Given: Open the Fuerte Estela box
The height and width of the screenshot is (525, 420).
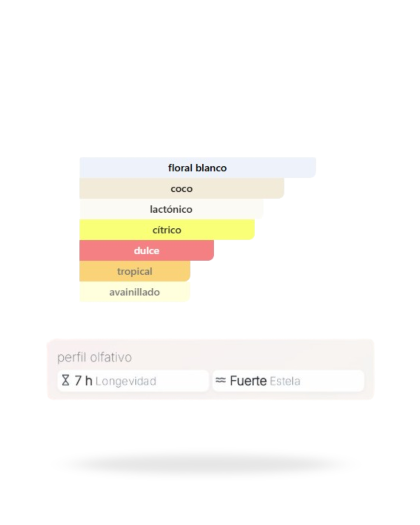Looking at the screenshot, I should (x=288, y=381).
